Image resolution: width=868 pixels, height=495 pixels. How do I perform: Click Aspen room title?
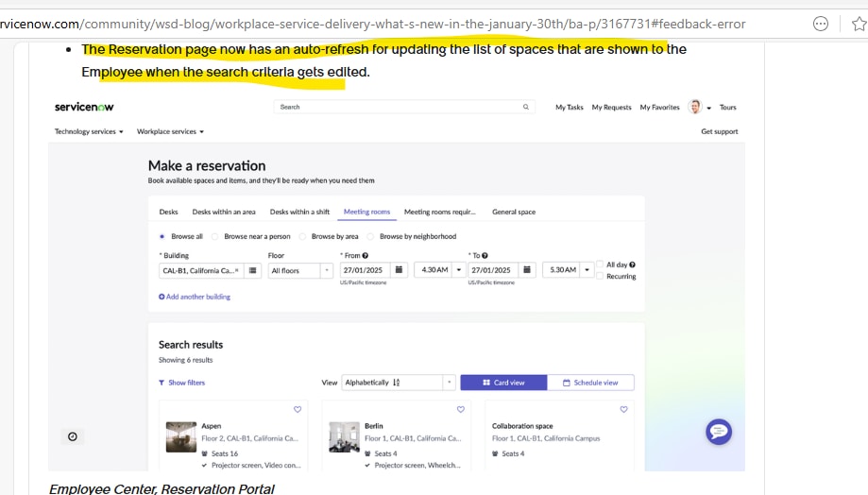pyautogui.click(x=211, y=426)
